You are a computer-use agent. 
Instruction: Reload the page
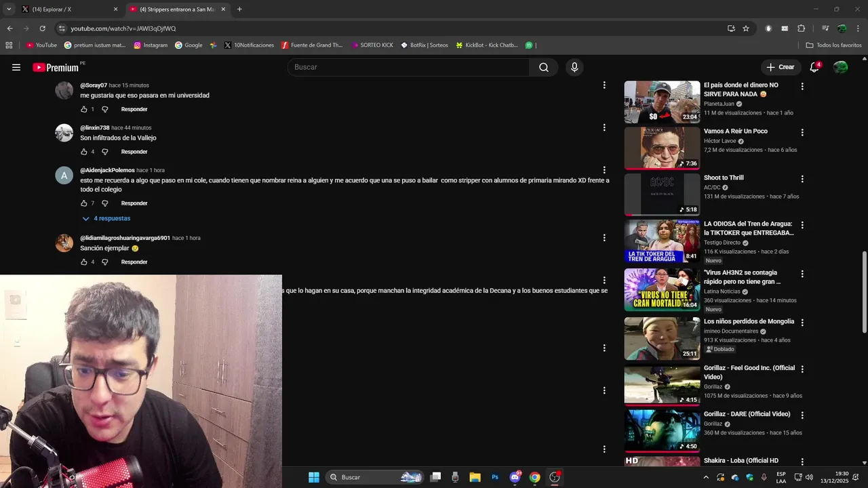pos(42,28)
